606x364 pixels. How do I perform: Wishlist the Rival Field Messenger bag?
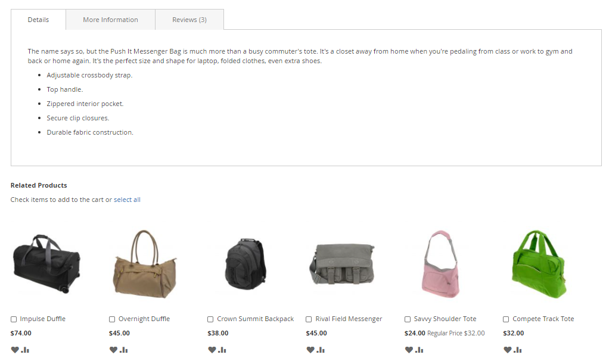tap(310, 350)
